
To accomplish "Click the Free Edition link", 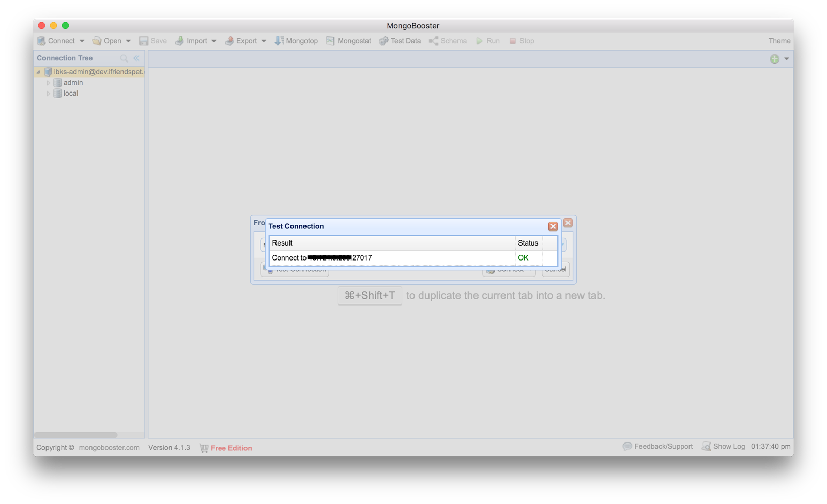I will 231,448.
